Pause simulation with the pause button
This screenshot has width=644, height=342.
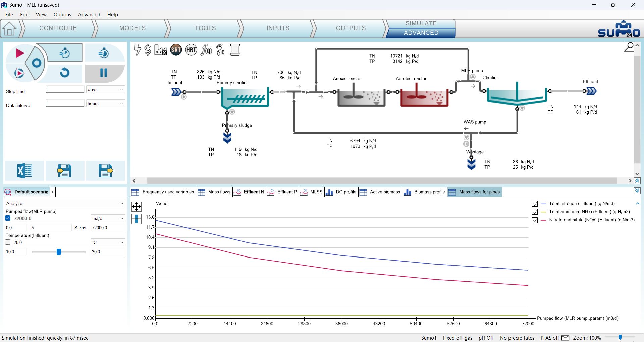pyautogui.click(x=104, y=73)
